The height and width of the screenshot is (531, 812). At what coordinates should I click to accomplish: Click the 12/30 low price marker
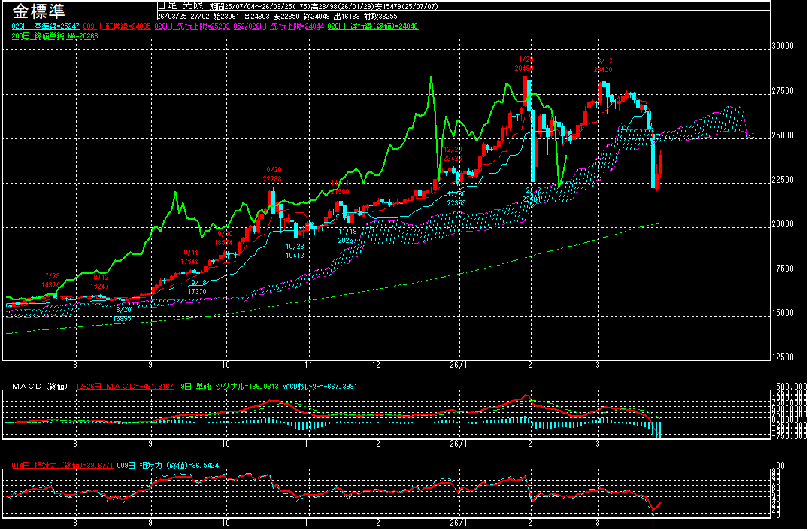tap(456, 198)
